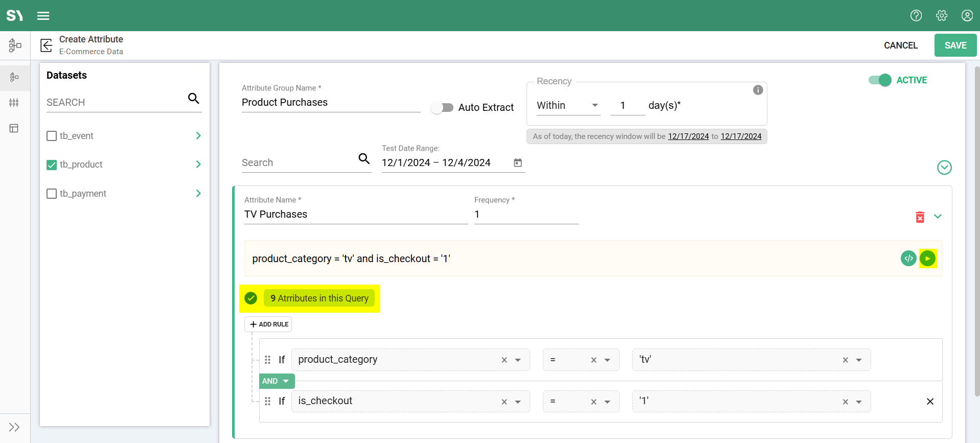Screen dimensions: 980x443
Task: Open the settings gear in header
Action: click(x=941, y=16)
